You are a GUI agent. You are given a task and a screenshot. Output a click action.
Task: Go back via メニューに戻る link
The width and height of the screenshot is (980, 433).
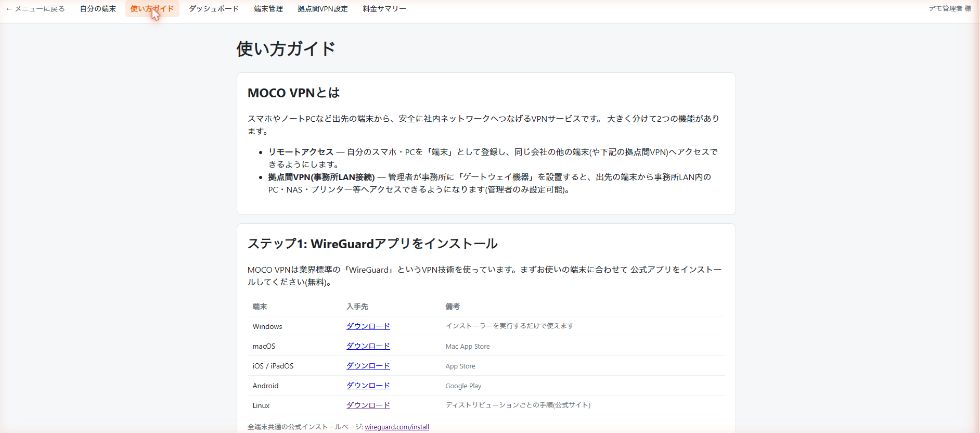35,9
